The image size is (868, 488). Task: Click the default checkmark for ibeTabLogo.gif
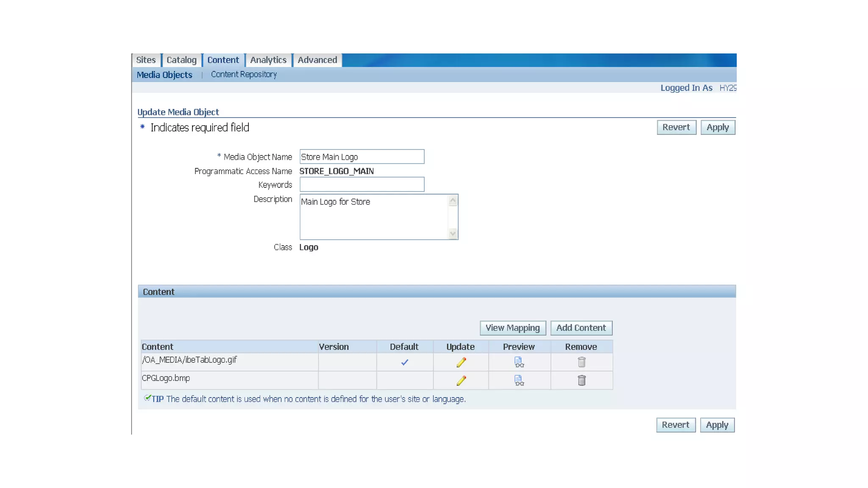[x=405, y=362]
